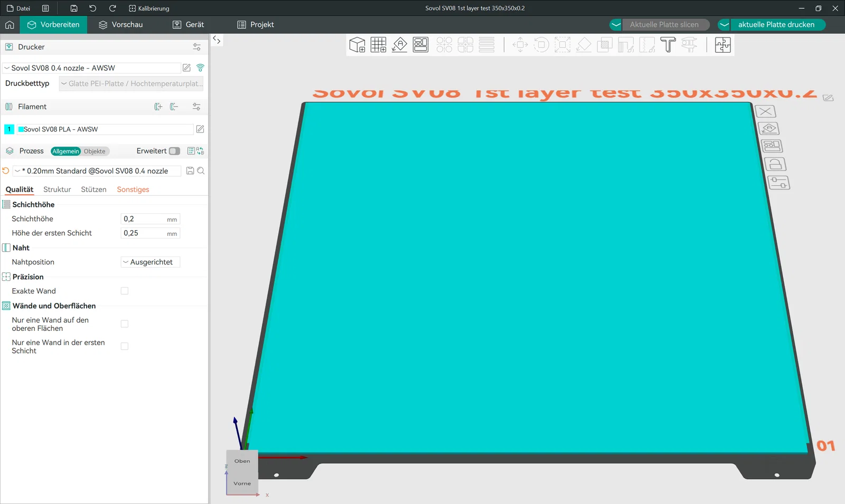
Task: Click the Add plate grid icon
Action: coord(378,45)
